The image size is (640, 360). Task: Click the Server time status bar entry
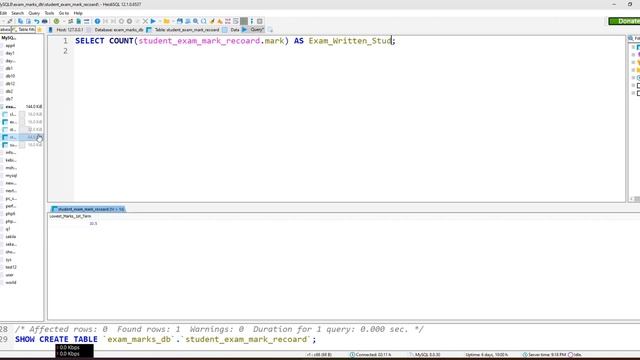click(x=544, y=355)
